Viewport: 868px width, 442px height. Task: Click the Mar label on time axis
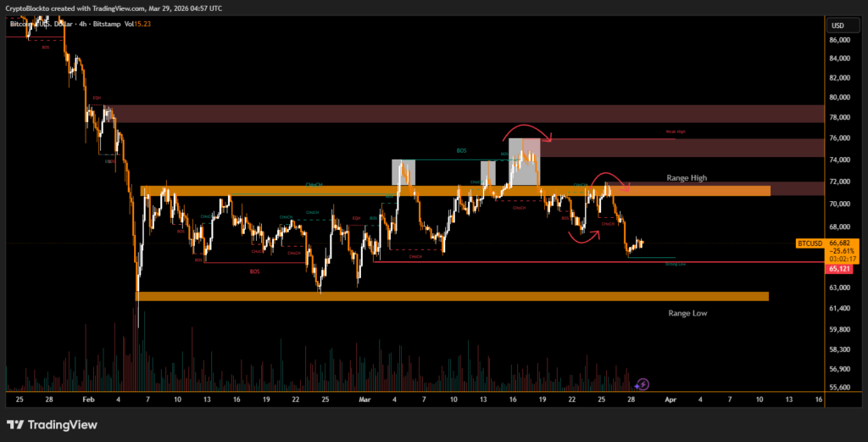[x=364, y=397]
